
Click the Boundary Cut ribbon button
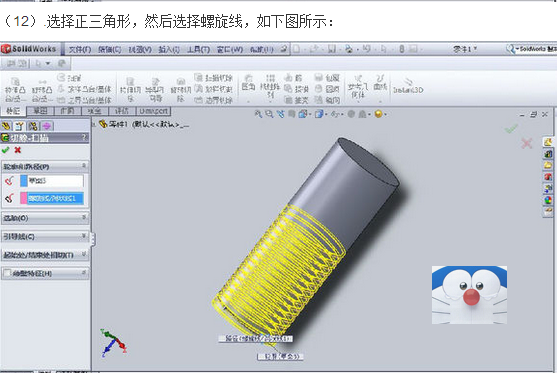[214, 100]
